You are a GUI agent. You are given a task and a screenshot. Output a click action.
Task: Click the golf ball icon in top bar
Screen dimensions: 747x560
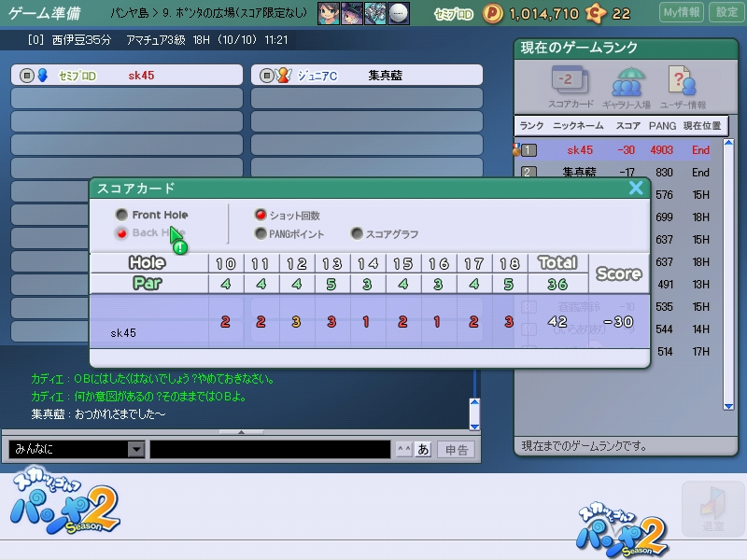[399, 13]
